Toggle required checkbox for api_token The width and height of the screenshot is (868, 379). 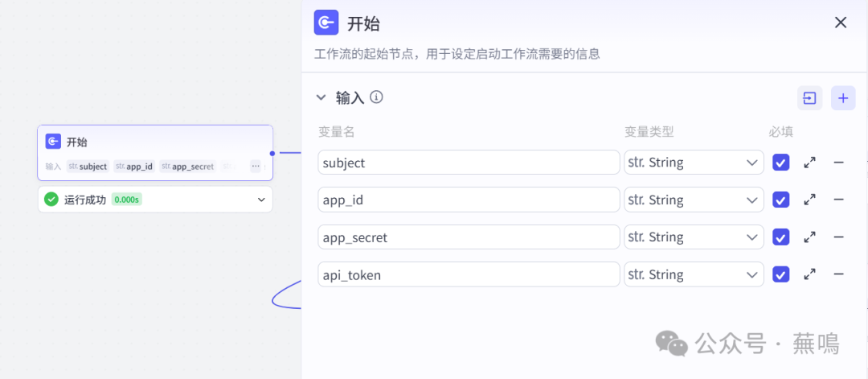click(x=780, y=274)
